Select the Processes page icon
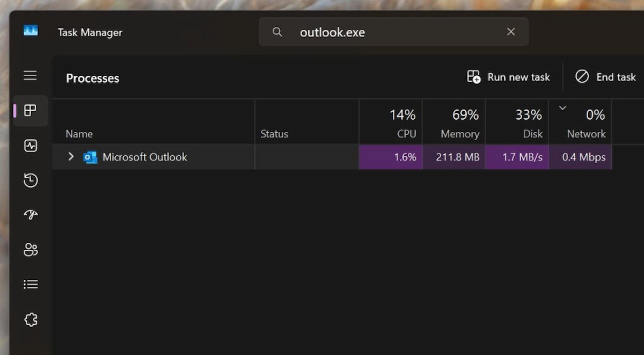 31,111
